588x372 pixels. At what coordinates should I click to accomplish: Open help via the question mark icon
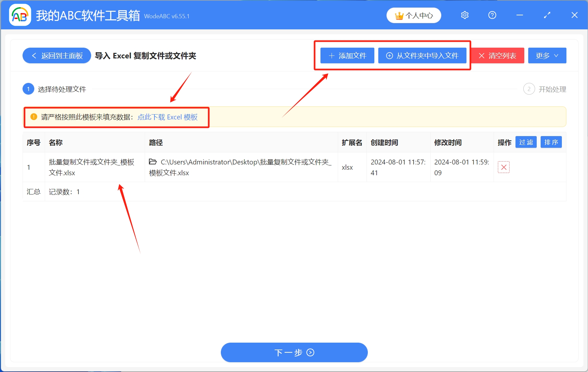point(492,15)
